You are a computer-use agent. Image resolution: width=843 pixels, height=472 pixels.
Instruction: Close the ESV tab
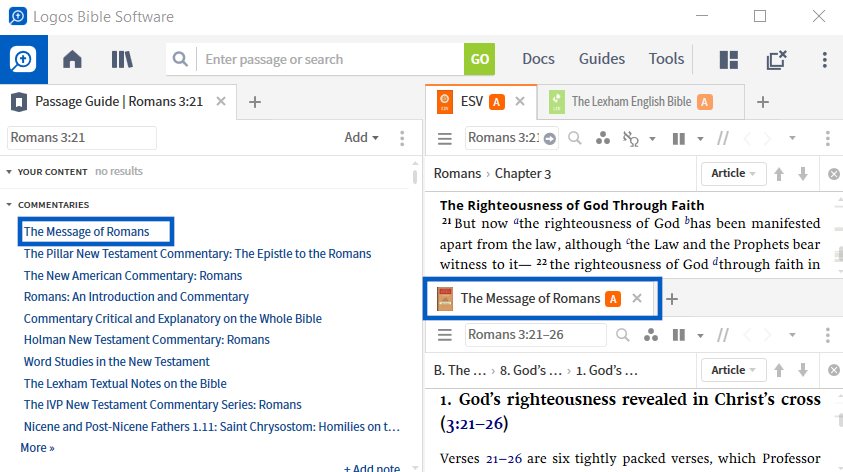click(520, 101)
